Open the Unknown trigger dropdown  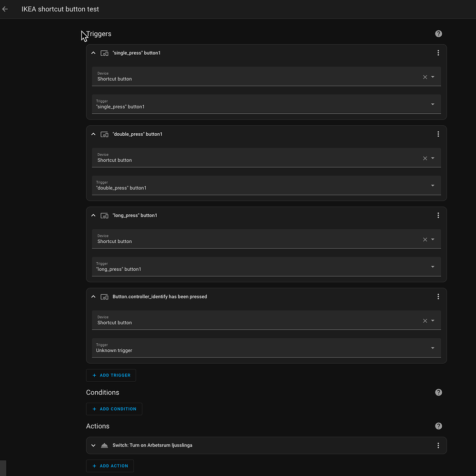[x=433, y=348]
